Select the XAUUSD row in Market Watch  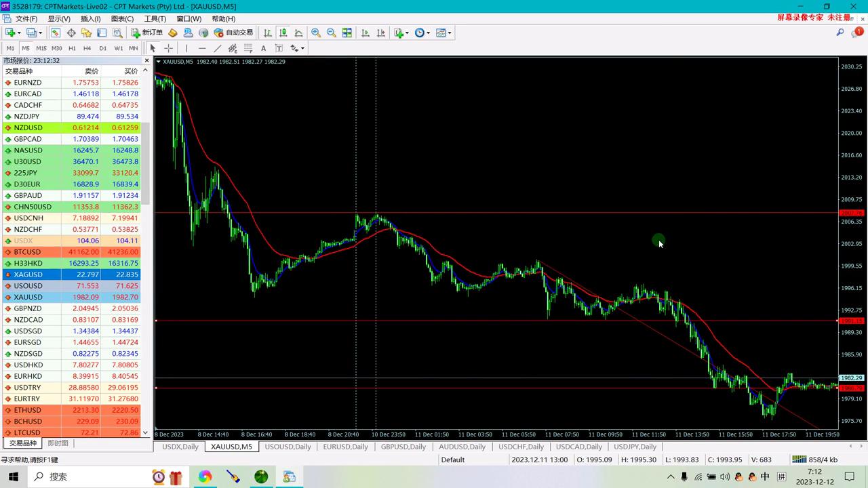[x=71, y=297]
